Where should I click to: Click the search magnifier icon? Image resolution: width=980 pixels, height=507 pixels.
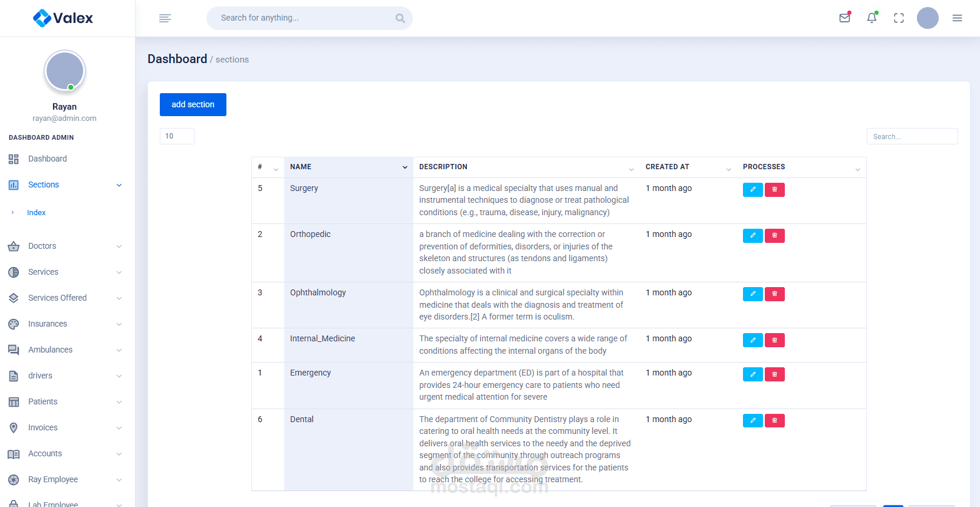tap(400, 18)
